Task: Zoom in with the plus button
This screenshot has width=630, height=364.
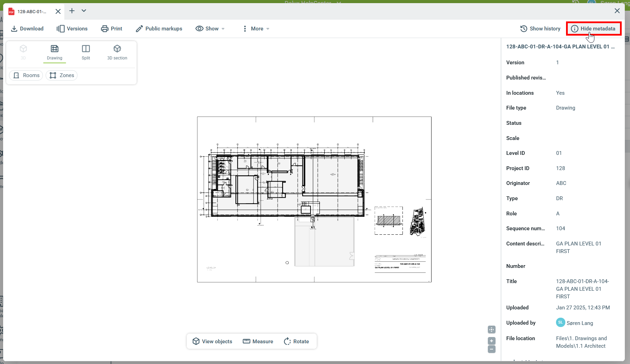Action: (491, 341)
